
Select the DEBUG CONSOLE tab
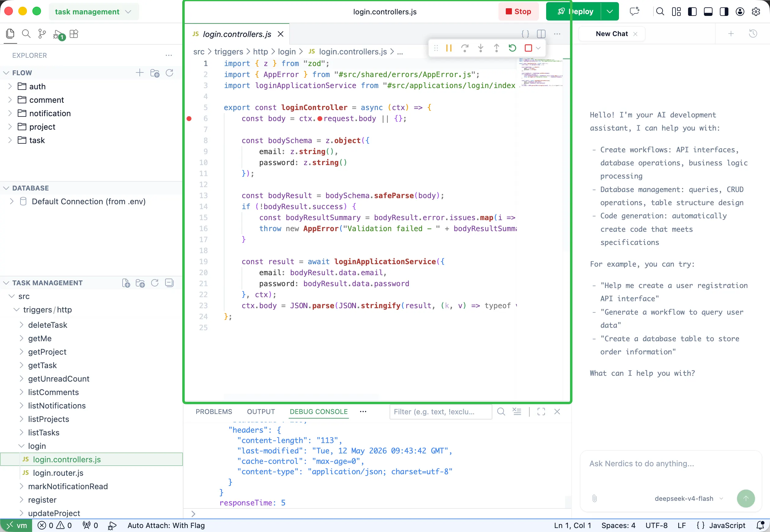coord(318,411)
